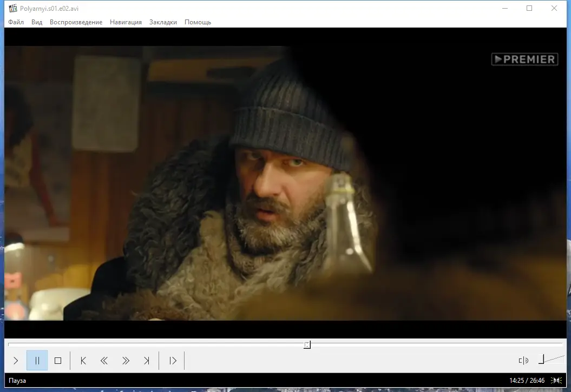Viewport: 571px width, 392px height.
Task: Click the Media Player Classic title icon
Action: (13, 8)
